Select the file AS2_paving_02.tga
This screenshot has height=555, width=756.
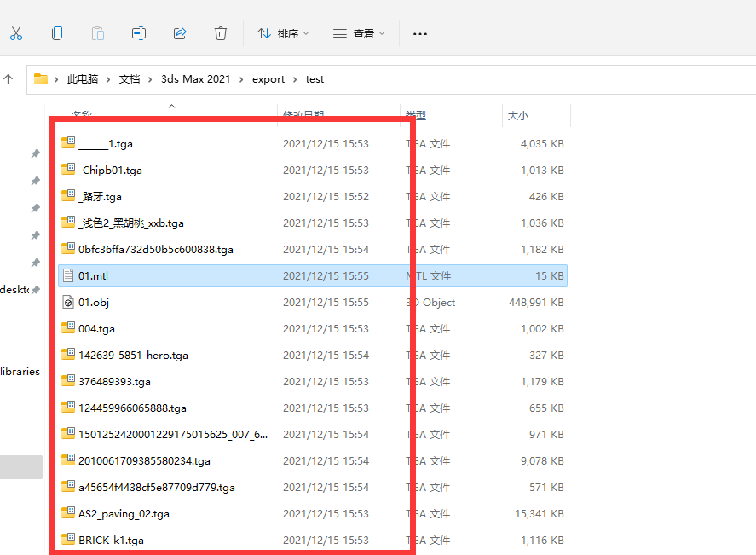122,513
